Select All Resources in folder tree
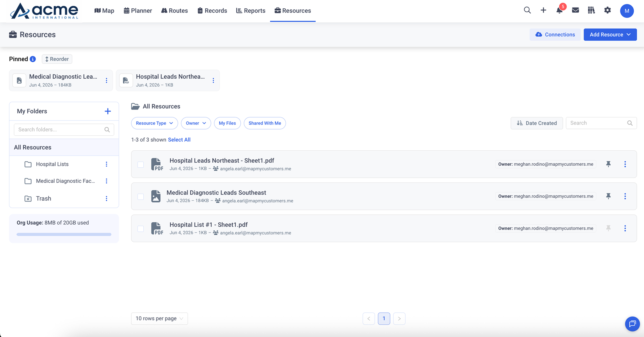Viewport: 644px width, 337px height. point(64,147)
